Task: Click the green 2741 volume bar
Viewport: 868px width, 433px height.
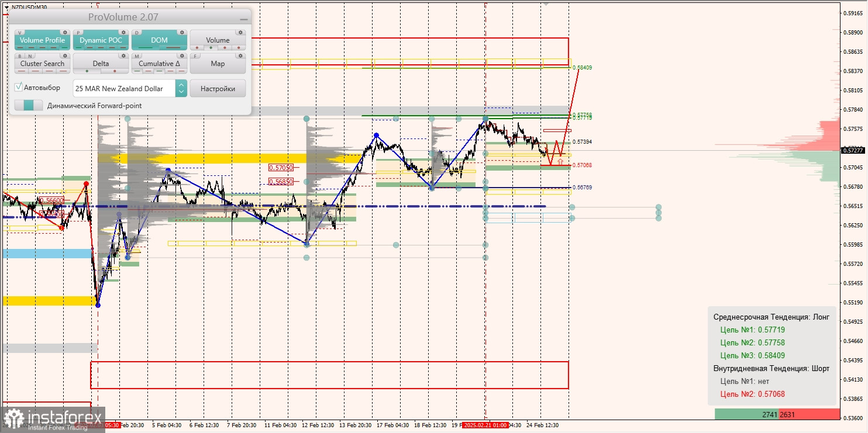Action: coord(746,414)
